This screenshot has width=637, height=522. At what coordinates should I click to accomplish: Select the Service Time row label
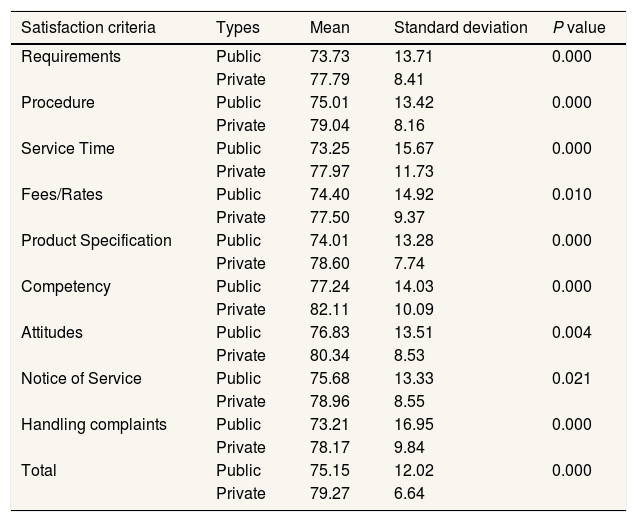click(x=68, y=149)
